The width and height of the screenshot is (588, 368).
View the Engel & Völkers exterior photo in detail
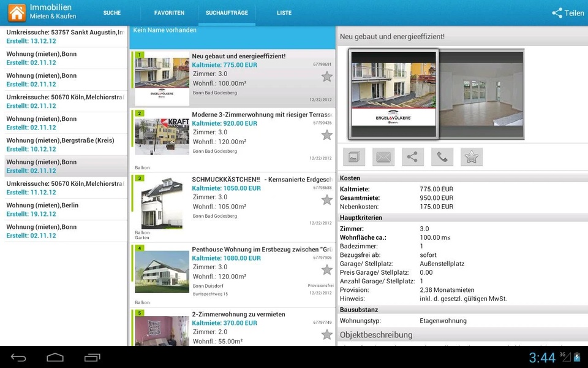coord(393,94)
